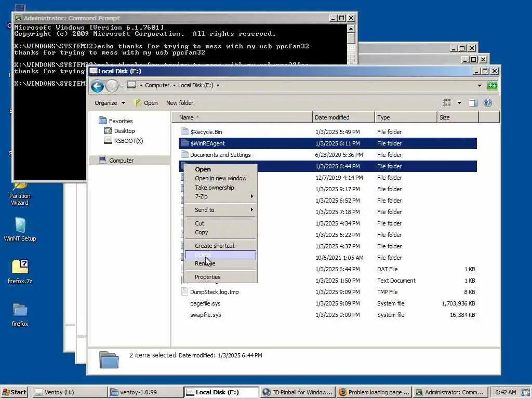Choose Take ownership in context menu

tap(220, 187)
